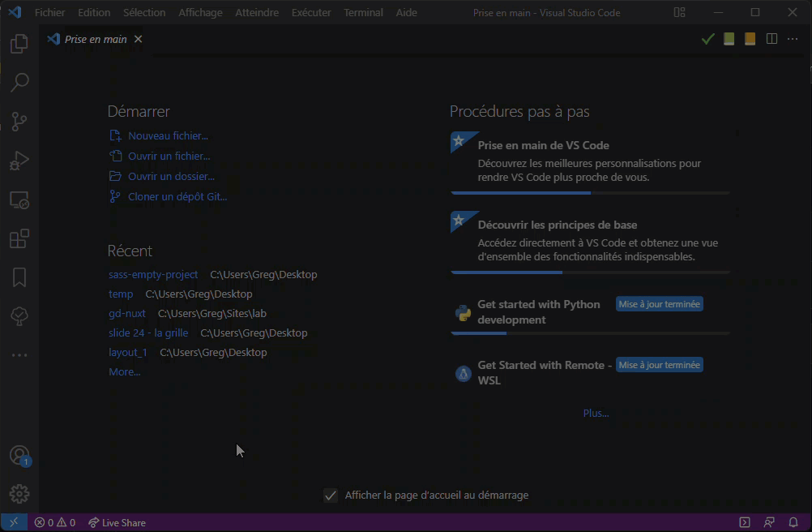The height and width of the screenshot is (532, 812).
Task: Open Prise en main de VS Code walkthrough
Action: pos(590,163)
